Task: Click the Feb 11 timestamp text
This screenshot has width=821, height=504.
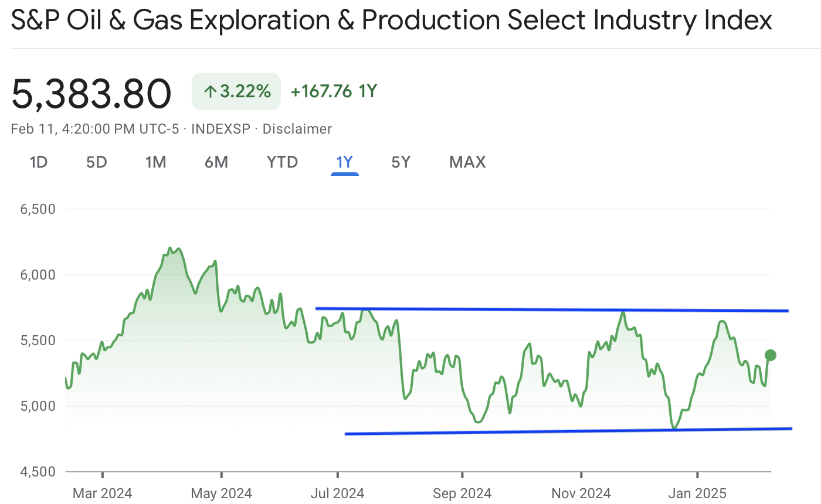Action: 94,129
